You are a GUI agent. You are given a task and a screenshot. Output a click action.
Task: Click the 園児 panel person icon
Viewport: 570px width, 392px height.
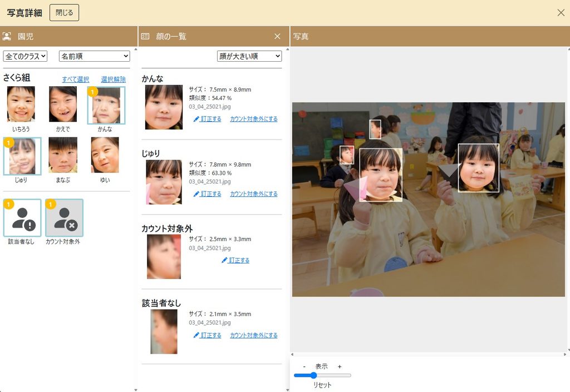pos(7,36)
